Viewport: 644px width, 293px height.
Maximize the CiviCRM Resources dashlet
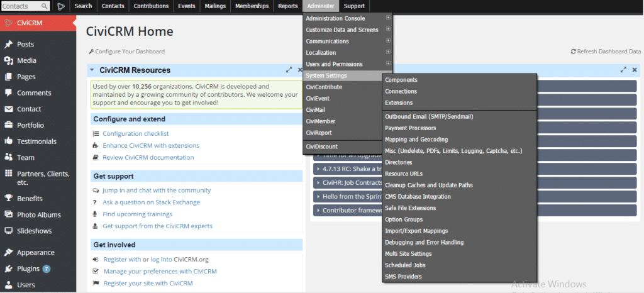point(289,70)
